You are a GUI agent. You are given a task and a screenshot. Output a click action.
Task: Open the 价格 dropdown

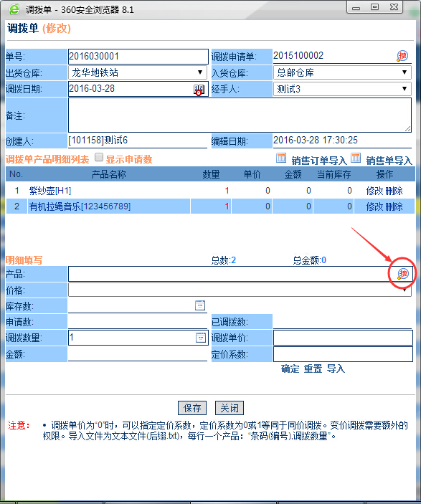[240, 290]
